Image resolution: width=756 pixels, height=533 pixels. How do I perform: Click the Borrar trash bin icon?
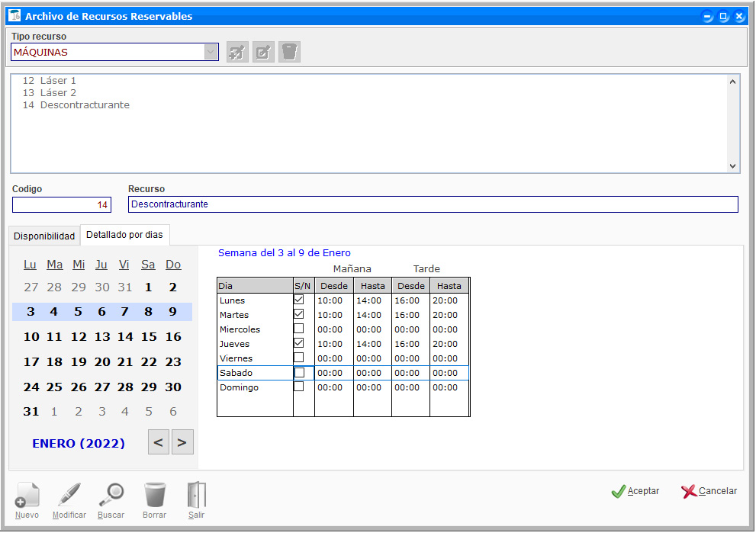pyautogui.click(x=155, y=495)
